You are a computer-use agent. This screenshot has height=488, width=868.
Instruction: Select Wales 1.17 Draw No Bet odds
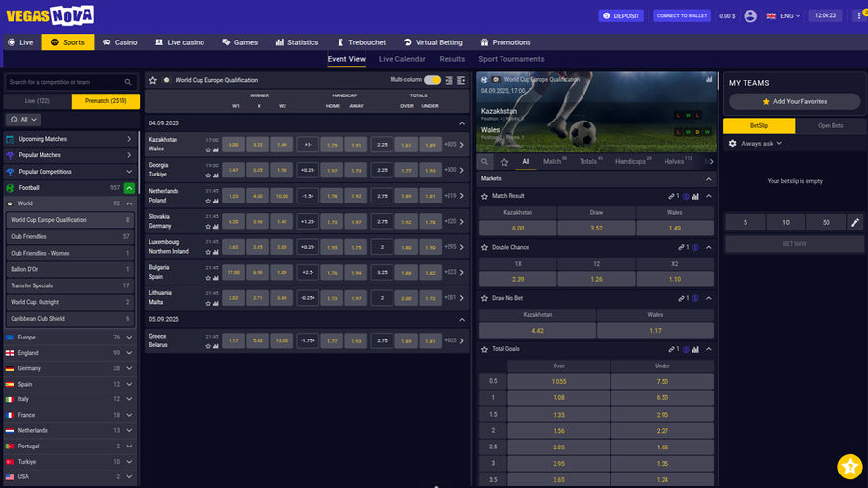pos(655,330)
